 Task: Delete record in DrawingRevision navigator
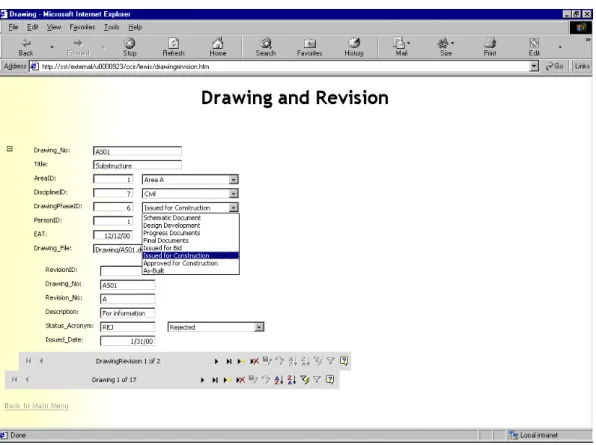tap(254, 361)
